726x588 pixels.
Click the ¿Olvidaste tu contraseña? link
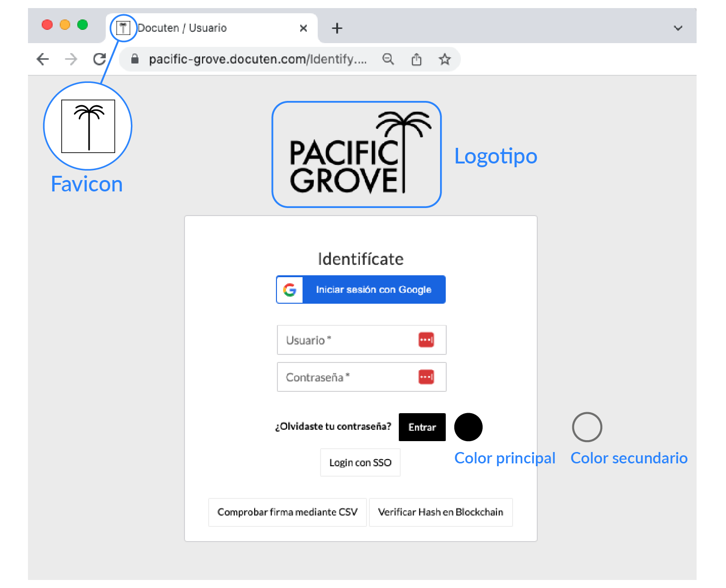pos(333,426)
